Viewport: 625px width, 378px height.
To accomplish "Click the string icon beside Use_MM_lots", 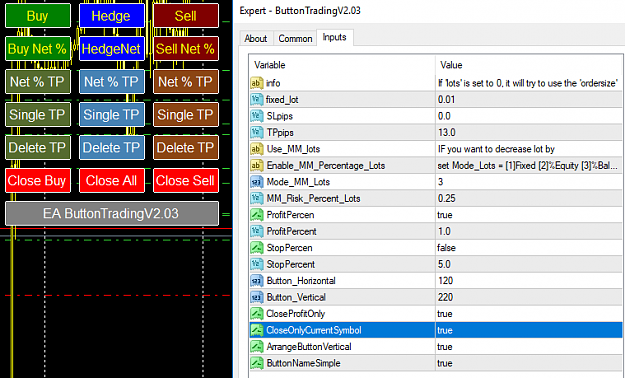I will click(x=257, y=149).
